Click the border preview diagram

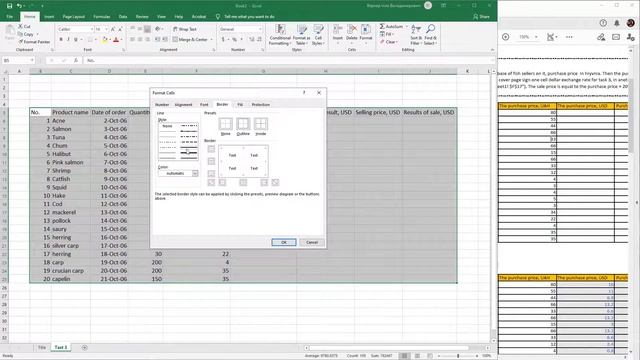243,162
